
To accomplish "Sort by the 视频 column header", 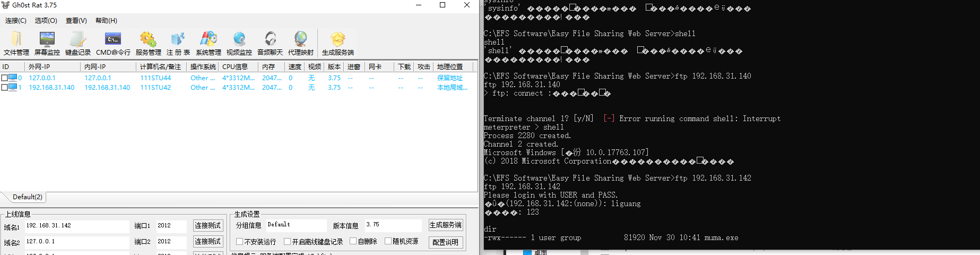I will [315, 66].
